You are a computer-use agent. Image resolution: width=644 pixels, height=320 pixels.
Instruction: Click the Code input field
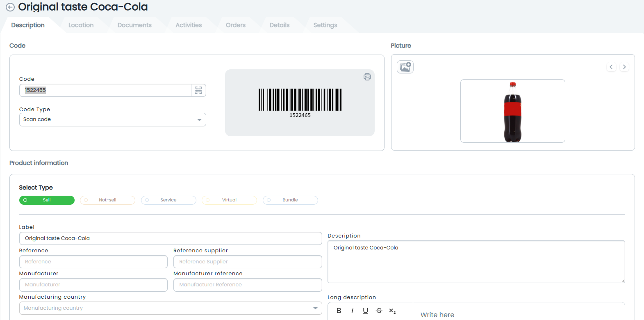point(105,90)
